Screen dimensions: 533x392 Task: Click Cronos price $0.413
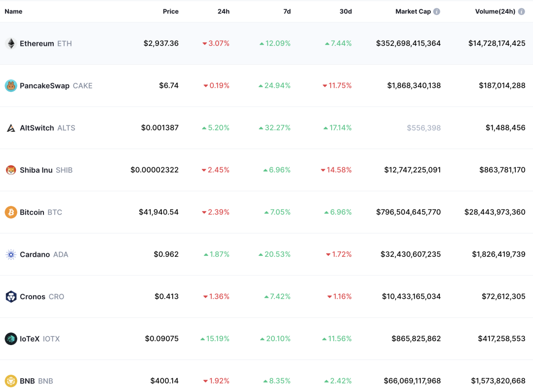pyautogui.click(x=167, y=296)
